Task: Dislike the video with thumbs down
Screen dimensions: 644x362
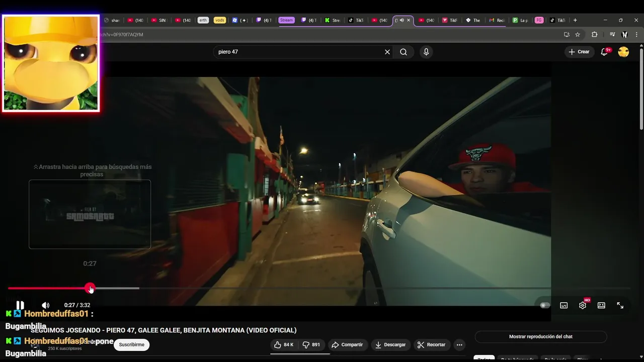Action: pos(311,345)
